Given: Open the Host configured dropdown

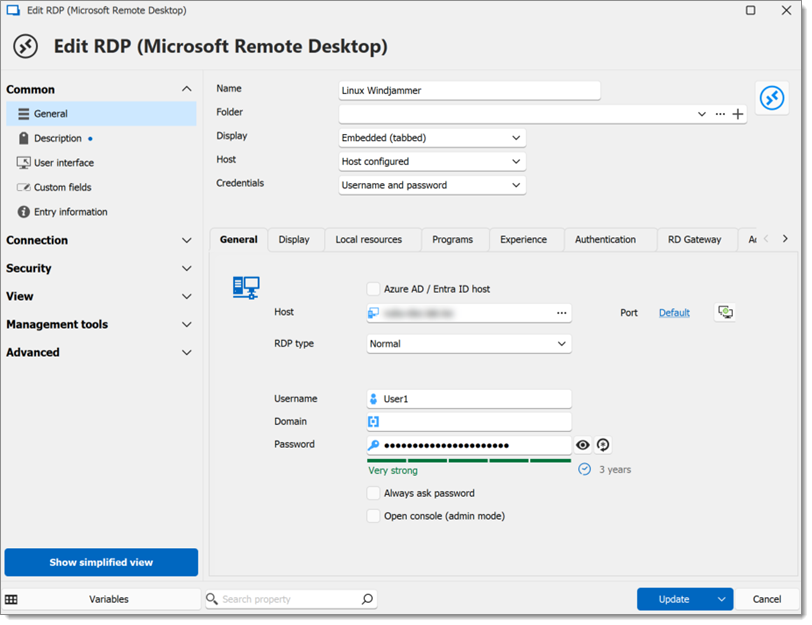Looking at the screenshot, I should pos(432,162).
